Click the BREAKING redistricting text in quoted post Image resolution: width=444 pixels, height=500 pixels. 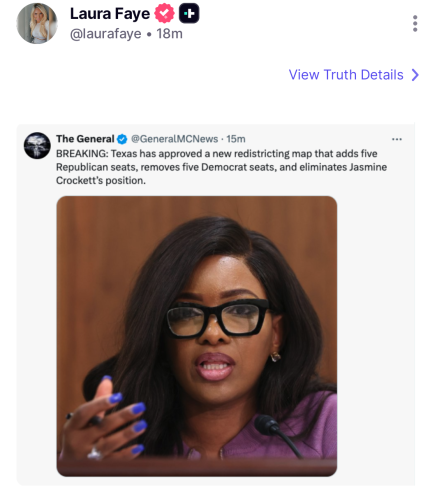tap(221, 167)
